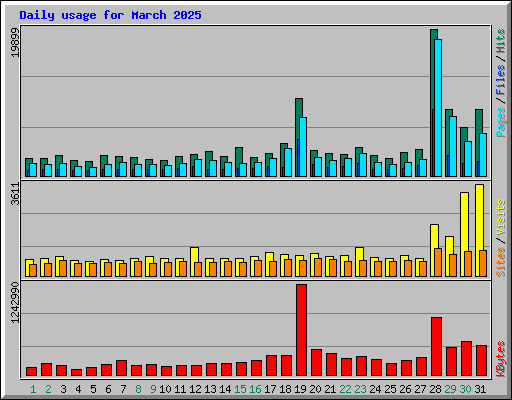Click the Sites legend label
The width and height of the screenshot is (512, 400).
(x=500, y=262)
